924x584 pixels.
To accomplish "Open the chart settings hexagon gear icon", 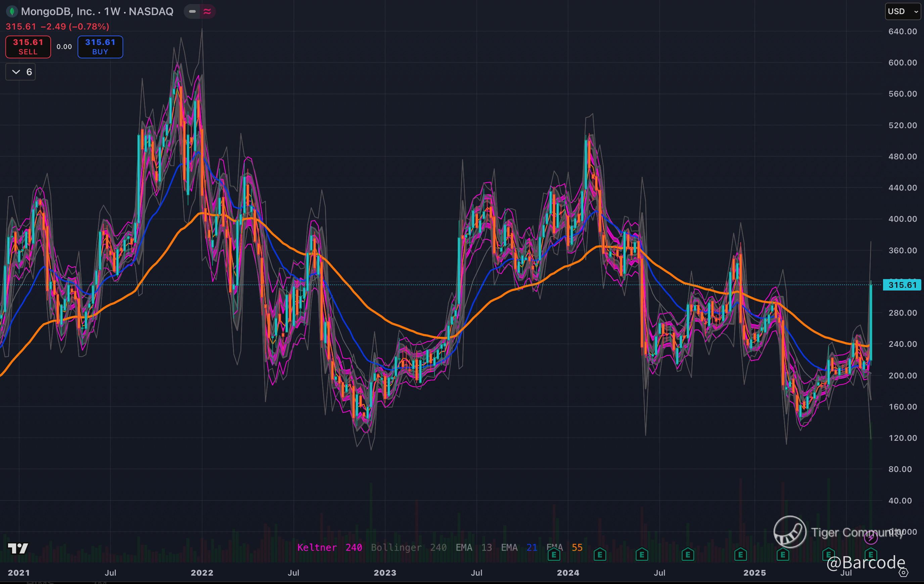I will (x=904, y=573).
